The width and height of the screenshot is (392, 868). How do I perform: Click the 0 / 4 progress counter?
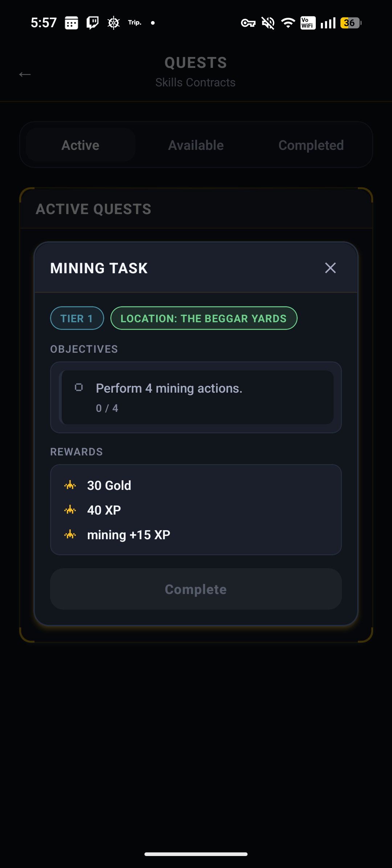click(x=107, y=408)
